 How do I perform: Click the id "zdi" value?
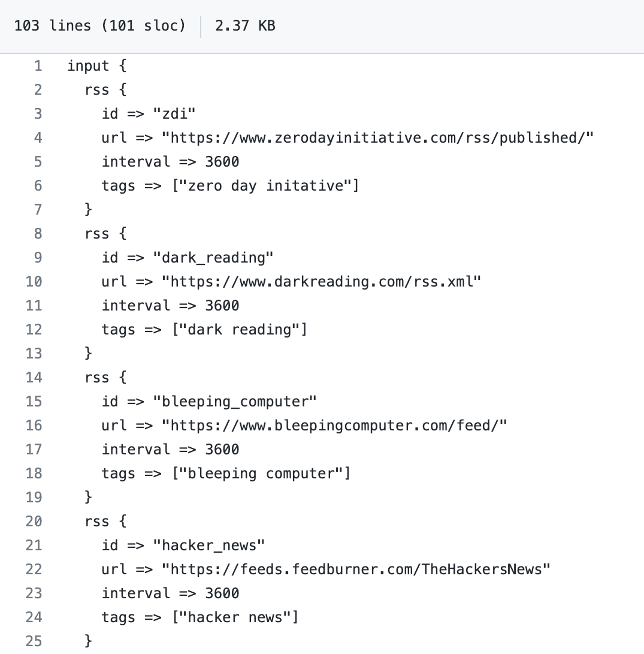coord(174,114)
